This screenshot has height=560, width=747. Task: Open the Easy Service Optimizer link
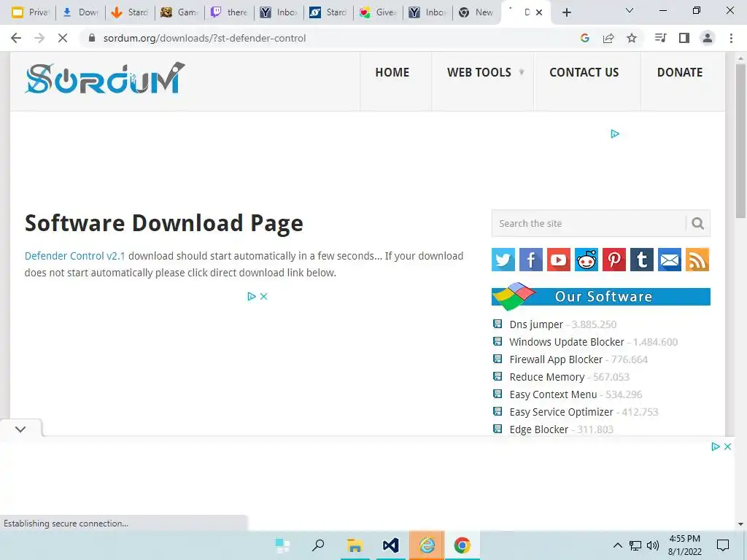coord(561,412)
